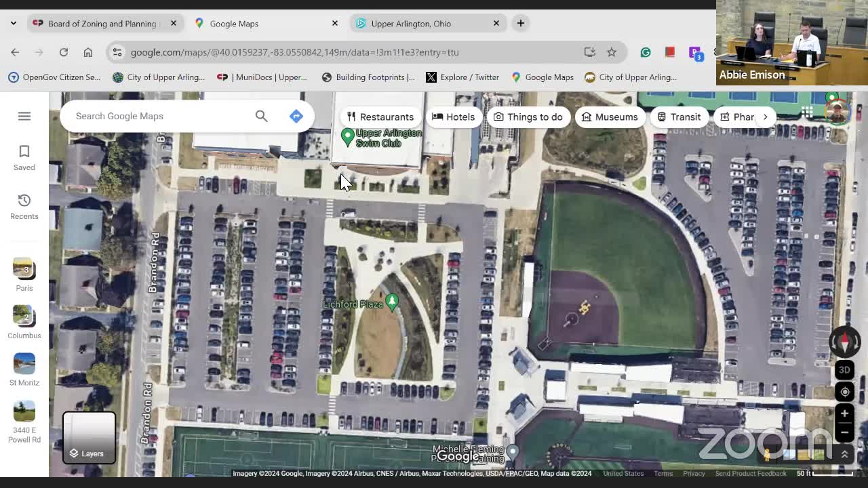Install the Google Maps app icon
Image resolution: width=868 pixels, height=488 pixels.
590,52
